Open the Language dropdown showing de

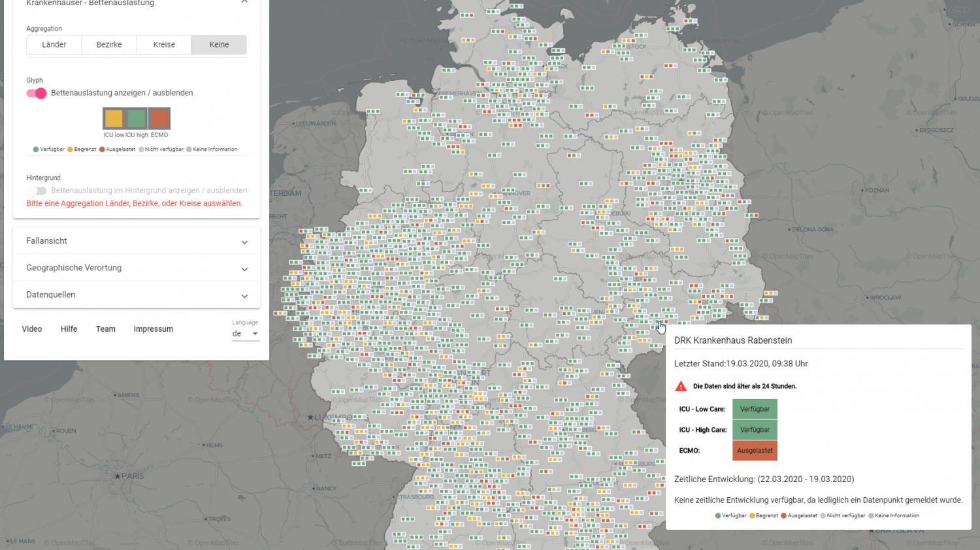[246, 334]
